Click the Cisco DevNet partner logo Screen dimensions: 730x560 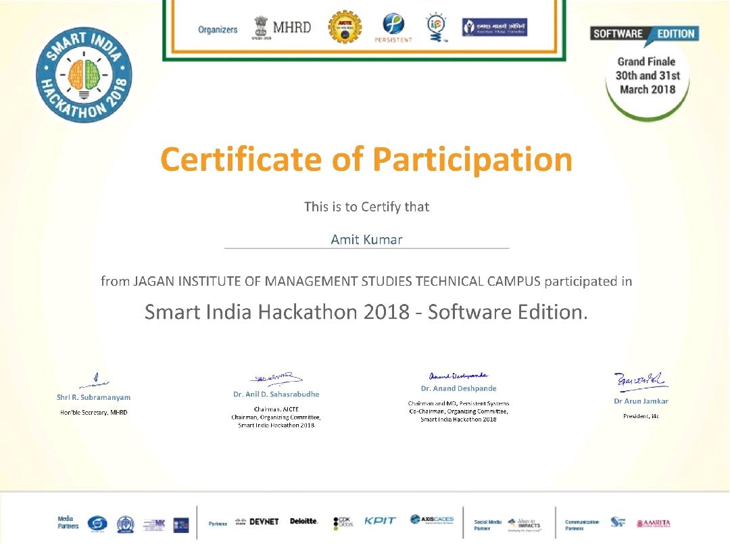pos(257,521)
